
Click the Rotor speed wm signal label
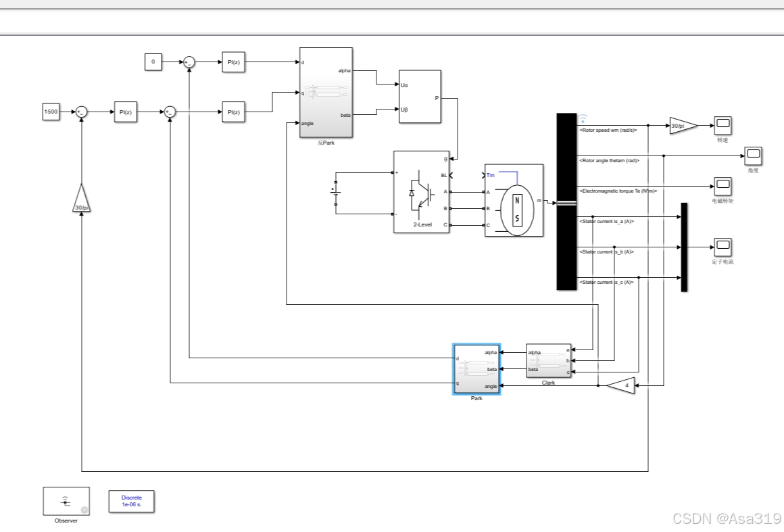click(607, 130)
